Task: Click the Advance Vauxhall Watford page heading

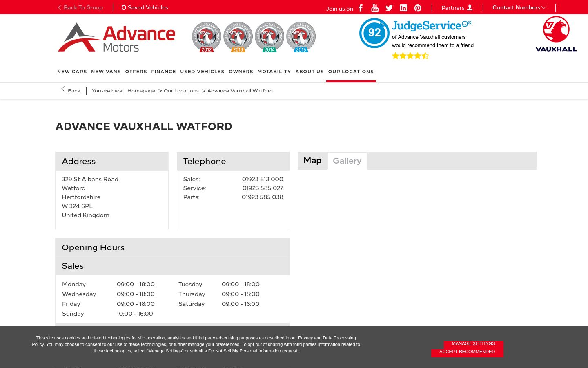Action: [x=144, y=126]
